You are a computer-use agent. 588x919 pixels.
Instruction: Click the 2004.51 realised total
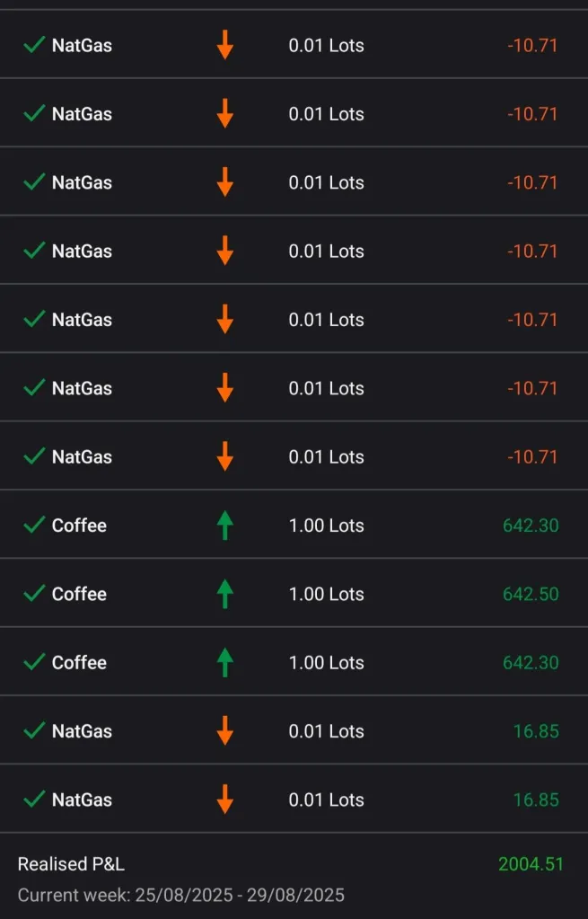pyautogui.click(x=531, y=864)
